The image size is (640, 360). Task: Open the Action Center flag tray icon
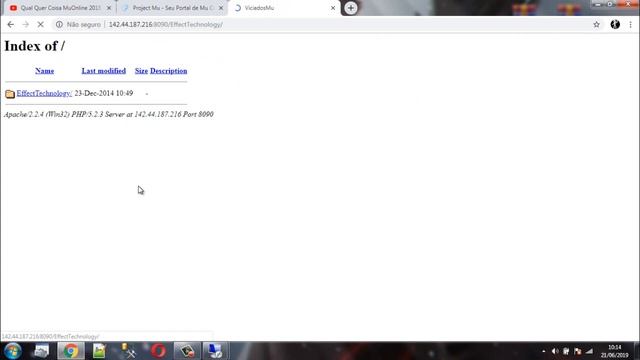[x=578, y=351]
